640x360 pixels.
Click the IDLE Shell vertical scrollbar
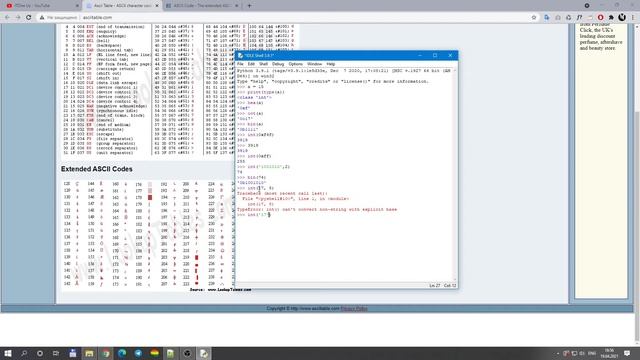click(455, 176)
